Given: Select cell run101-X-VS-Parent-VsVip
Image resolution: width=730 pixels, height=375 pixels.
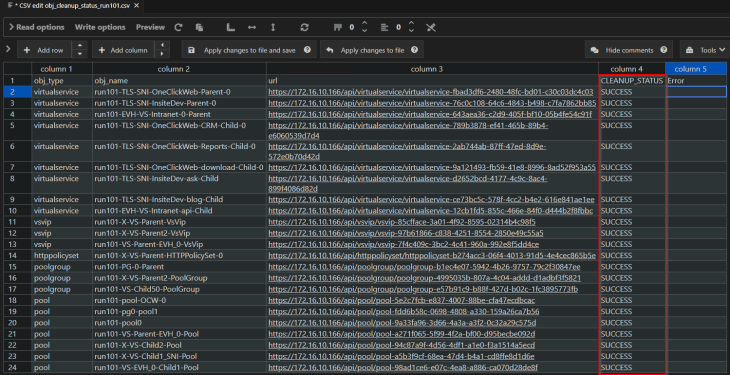Looking at the screenshot, I should pos(179,222).
